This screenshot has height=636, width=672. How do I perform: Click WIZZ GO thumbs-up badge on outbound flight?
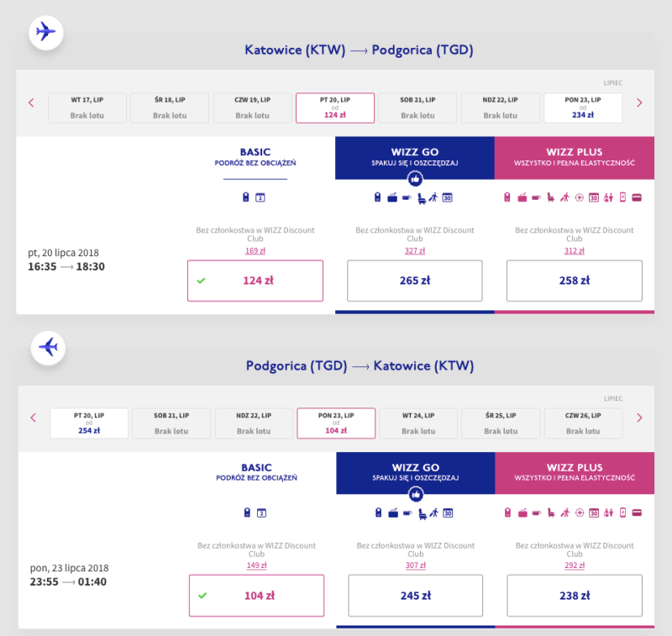[415, 179]
